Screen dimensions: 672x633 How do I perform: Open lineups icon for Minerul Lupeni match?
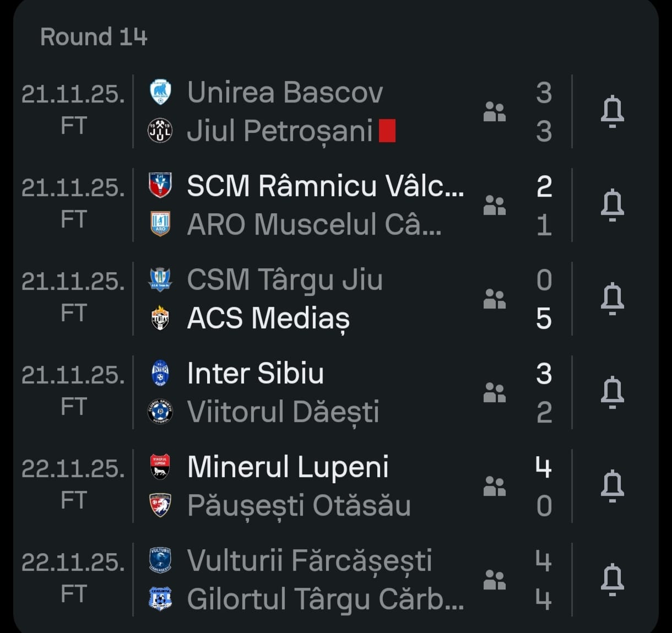click(494, 486)
